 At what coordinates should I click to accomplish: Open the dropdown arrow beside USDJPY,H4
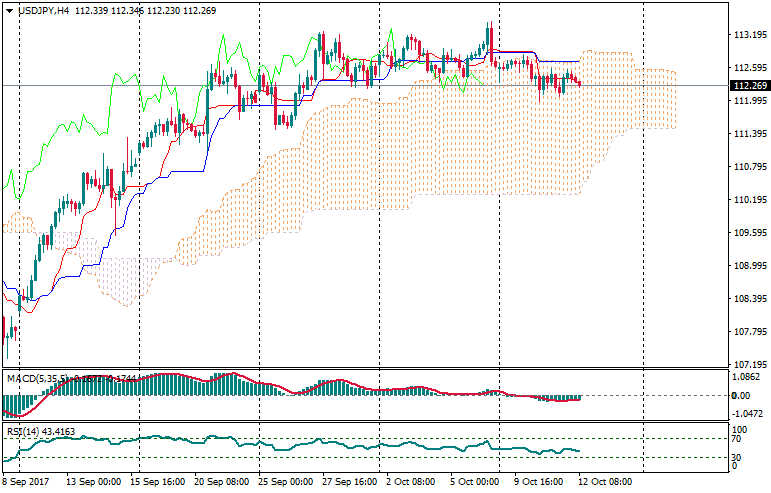pyautogui.click(x=9, y=10)
